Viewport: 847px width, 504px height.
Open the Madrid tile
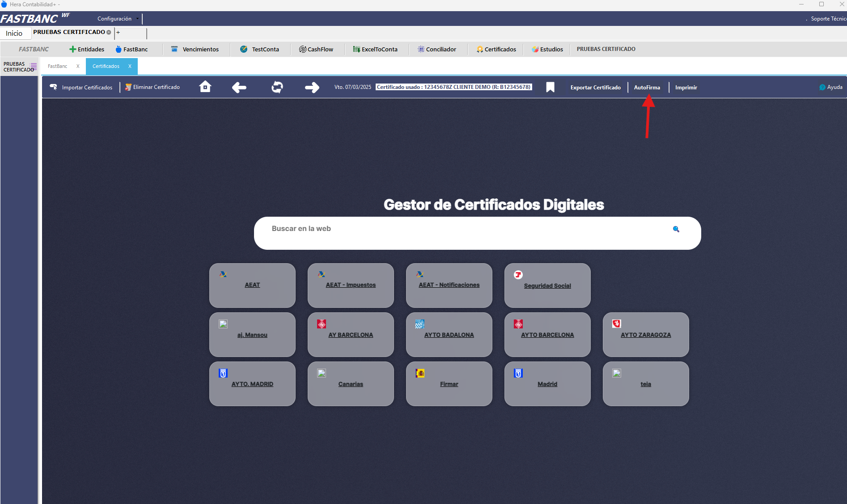tap(547, 384)
